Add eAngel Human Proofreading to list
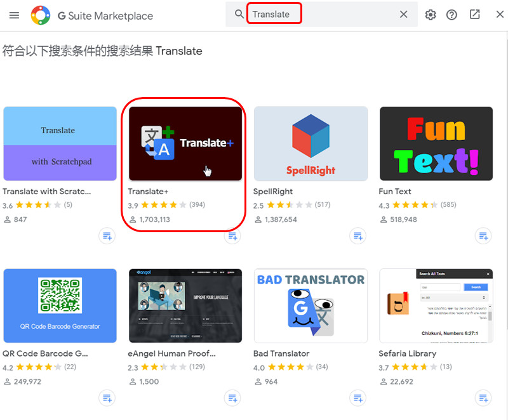508x420 pixels. coord(232,398)
